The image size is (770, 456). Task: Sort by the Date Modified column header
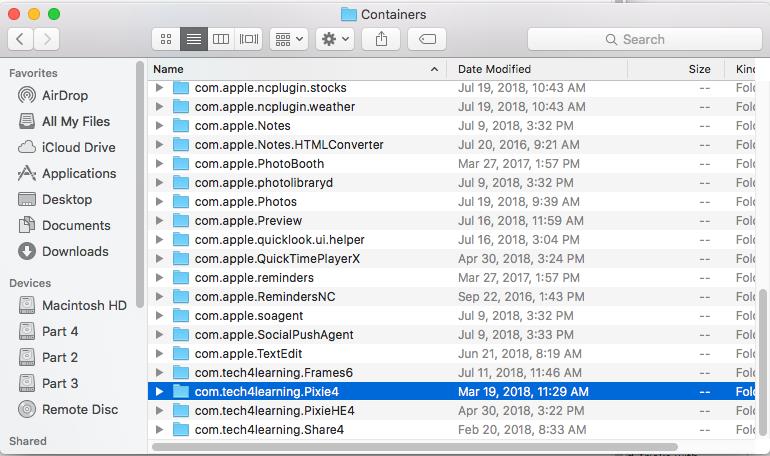pos(537,69)
